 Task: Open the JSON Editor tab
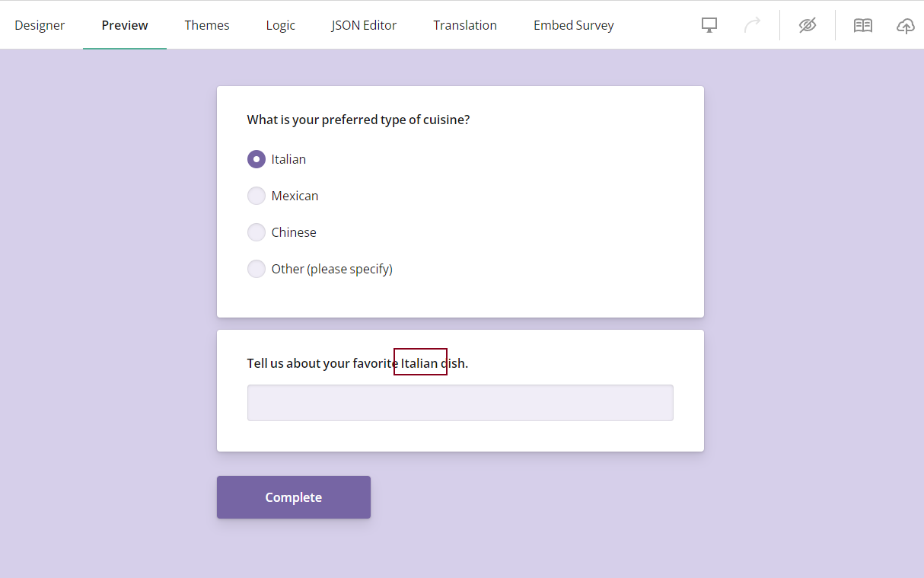tap(364, 24)
